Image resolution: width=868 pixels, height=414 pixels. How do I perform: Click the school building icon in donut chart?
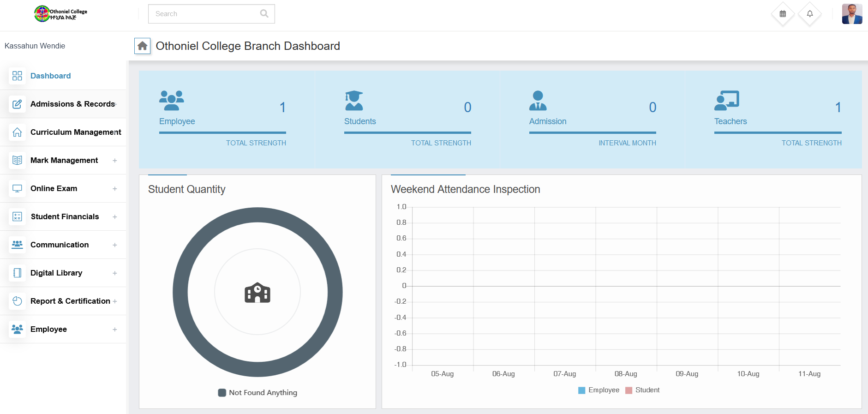[x=257, y=293]
